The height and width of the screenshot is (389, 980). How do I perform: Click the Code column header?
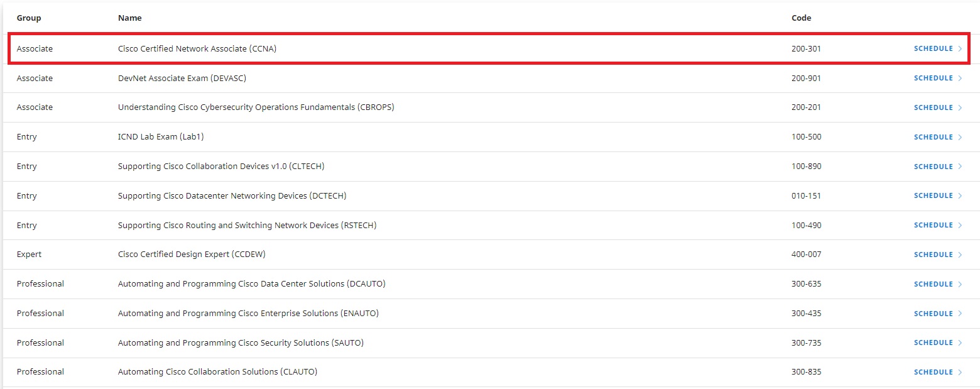point(801,18)
